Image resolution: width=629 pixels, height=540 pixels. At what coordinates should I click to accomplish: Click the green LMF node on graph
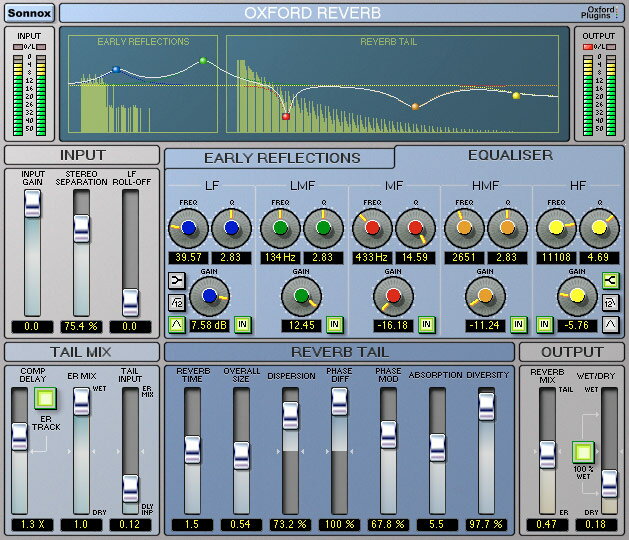point(203,61)
